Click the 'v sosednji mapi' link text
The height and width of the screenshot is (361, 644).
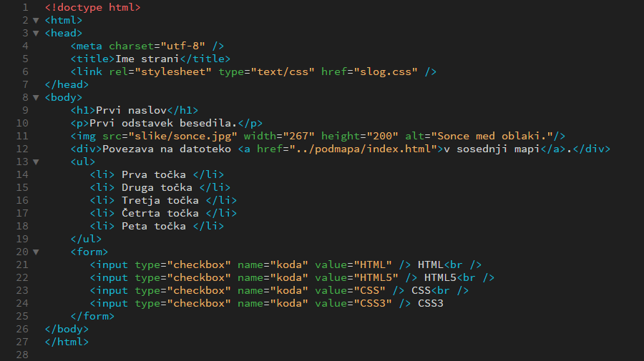492,149
